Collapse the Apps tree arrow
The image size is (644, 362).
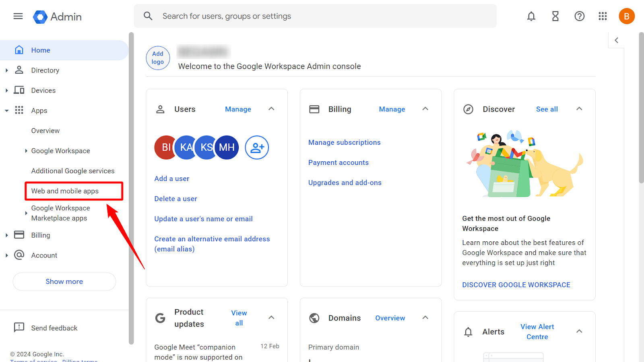coord(6,111)
